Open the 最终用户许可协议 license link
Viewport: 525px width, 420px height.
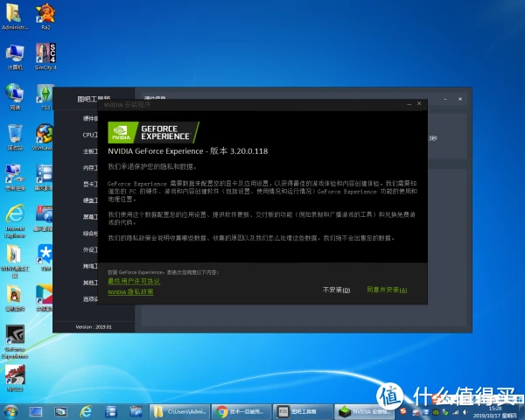coord(134,282)
